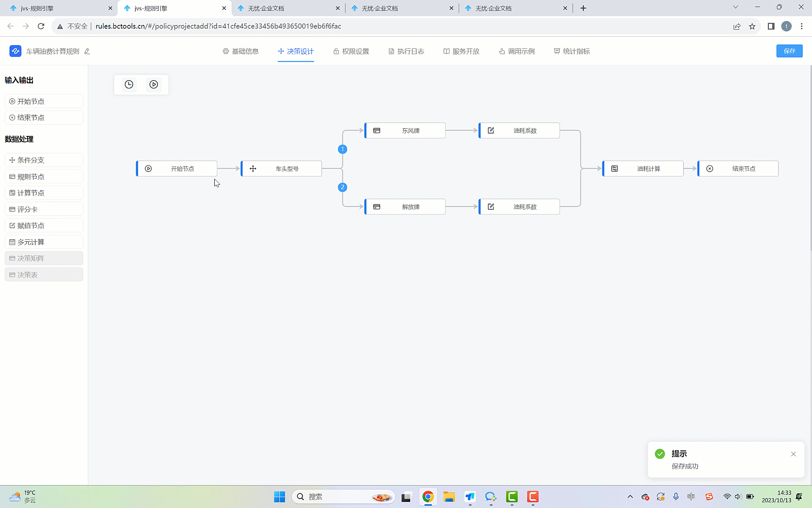The height and width of the screenshot is (508, 812).
Task: Open the 权限设置 tab
Action: [x=351, y=51]
